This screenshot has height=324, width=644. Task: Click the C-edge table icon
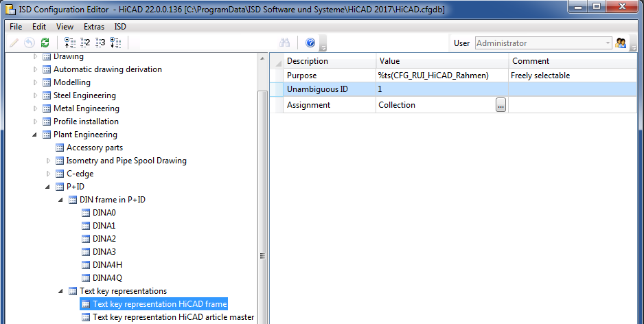tap(60, 174)
